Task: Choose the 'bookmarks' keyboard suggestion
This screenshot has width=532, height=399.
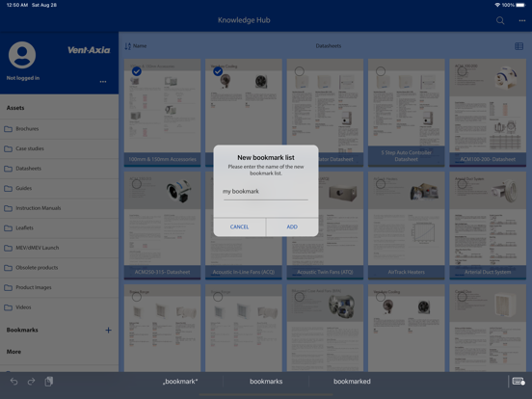Action: (266, 382)
